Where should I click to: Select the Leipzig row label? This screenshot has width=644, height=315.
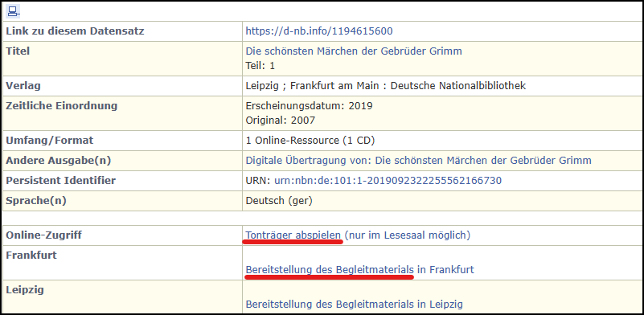pos(25,290)
